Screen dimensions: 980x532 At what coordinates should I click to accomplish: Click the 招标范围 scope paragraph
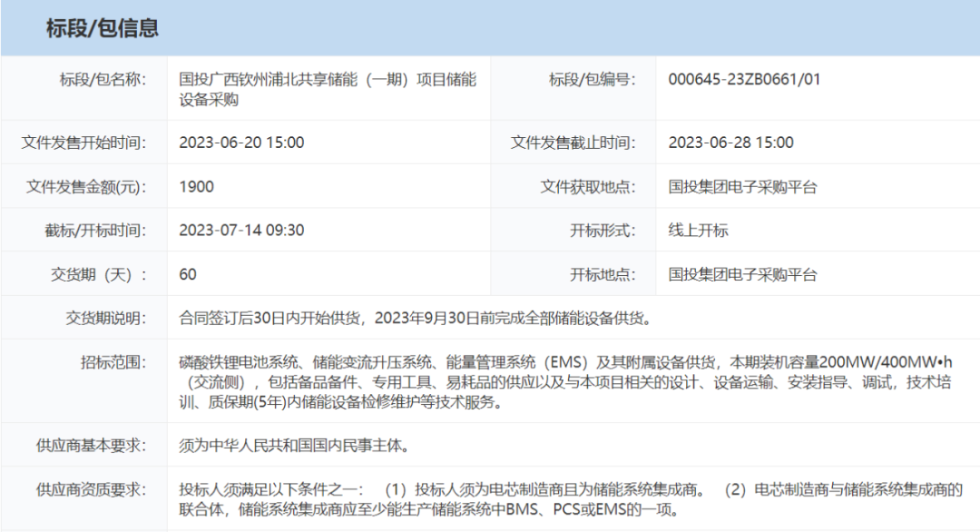pyautogui.click(x=563, y=381)
